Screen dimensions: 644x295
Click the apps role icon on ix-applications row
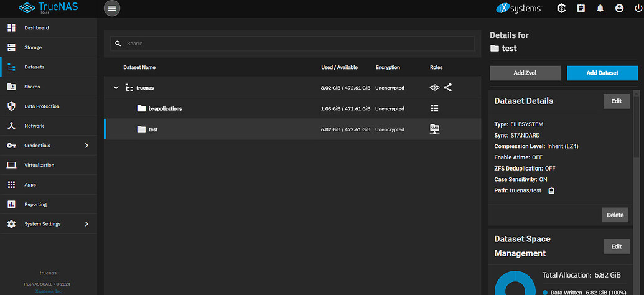click(434, 108)
